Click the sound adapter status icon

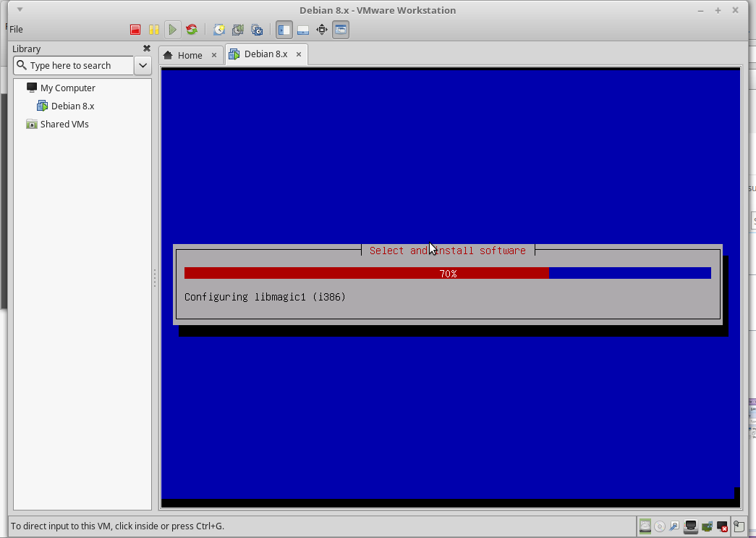pos(705,526)
